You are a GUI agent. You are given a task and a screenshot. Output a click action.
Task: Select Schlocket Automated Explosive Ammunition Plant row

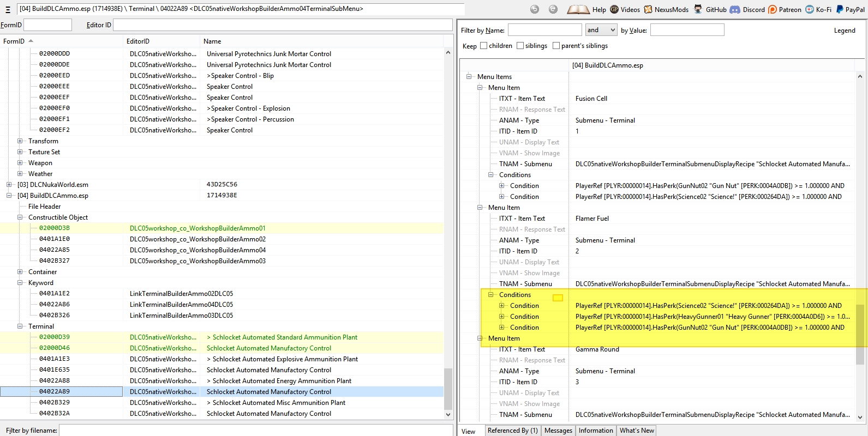(222, 359)
